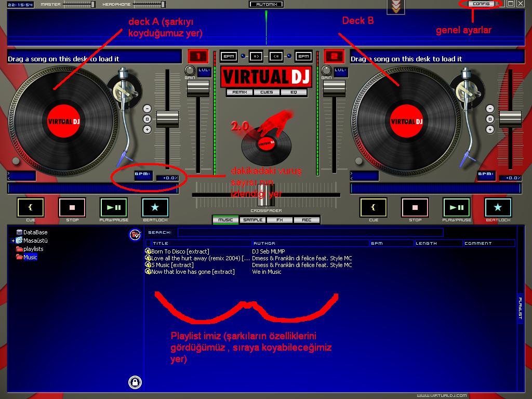Select the Music folder
This screenshot has height=399, width=532.
click(30, 257)
